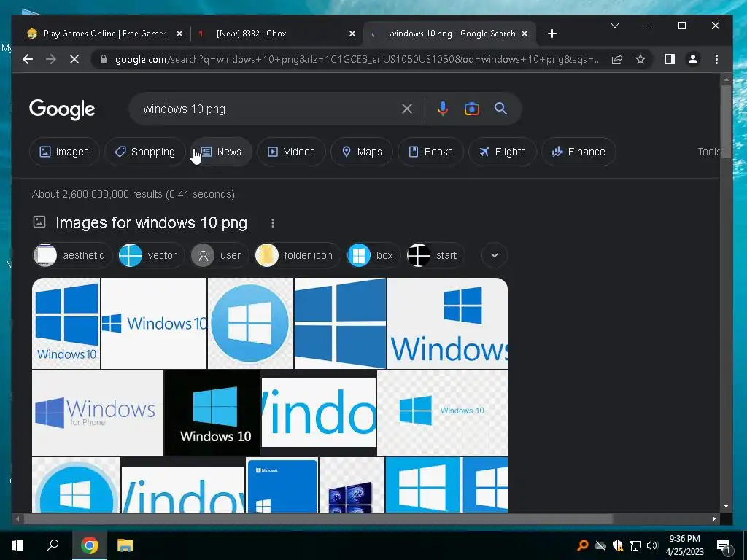Open File Explorer from the taskbar

pos(125,545)
